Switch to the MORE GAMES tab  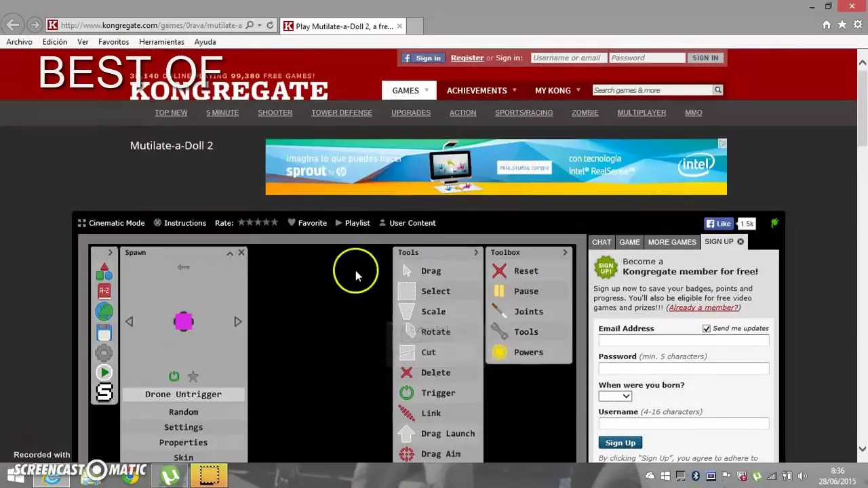[672, 242]
